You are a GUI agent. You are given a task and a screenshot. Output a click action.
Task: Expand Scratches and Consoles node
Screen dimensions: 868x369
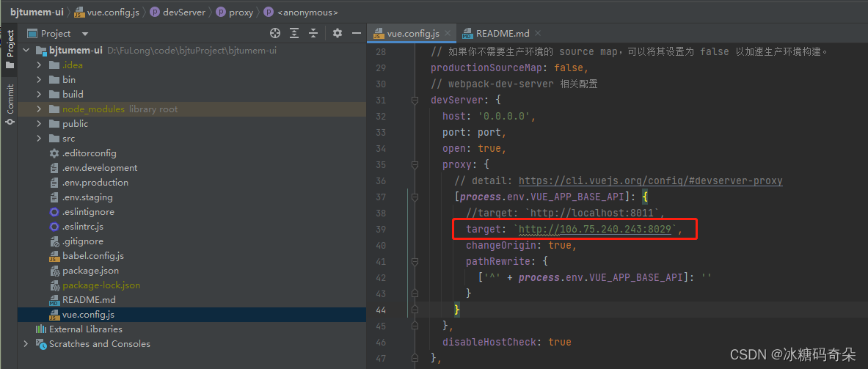tap(26, 343)
